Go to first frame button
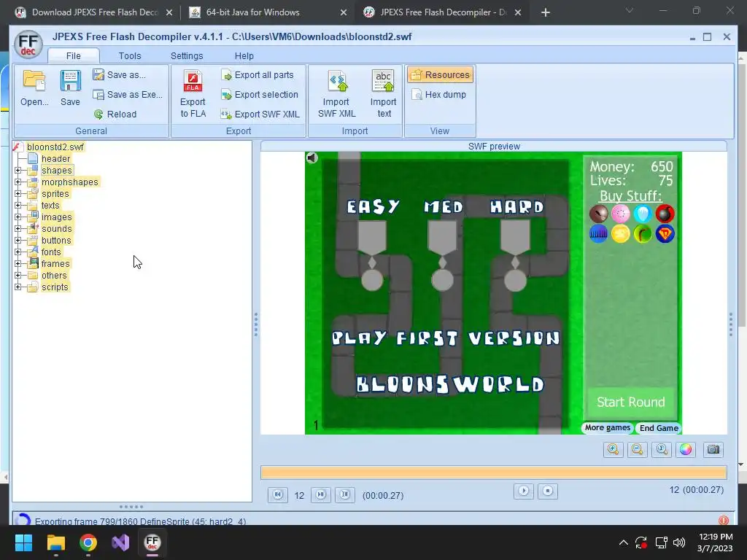The image size is (747, 560). tap(278, 495)
